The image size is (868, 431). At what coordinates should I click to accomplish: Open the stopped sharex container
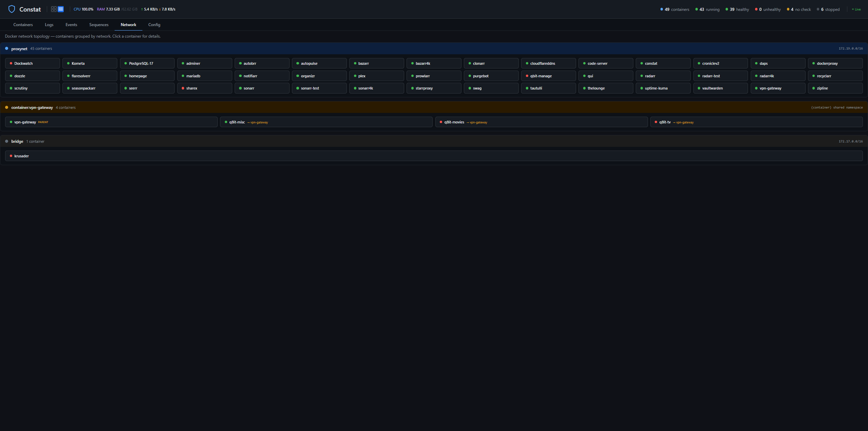coord(204,88)
